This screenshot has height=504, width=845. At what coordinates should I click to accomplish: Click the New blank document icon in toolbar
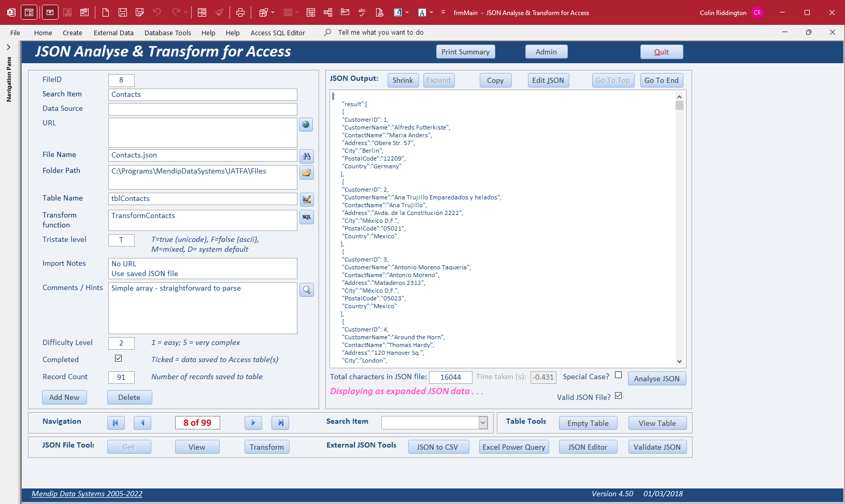[106, 12]
